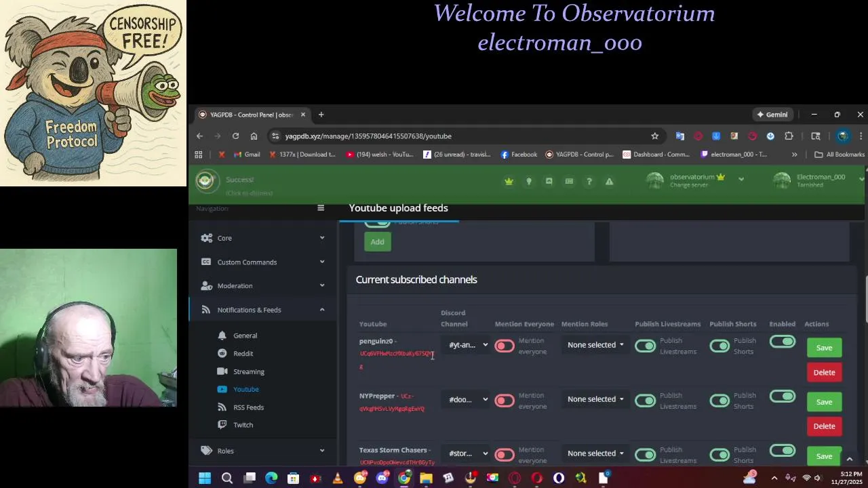Open the browser Extensions puzzle icon
The width and height of the screenshot is (868, 488).
coord(789,136)
